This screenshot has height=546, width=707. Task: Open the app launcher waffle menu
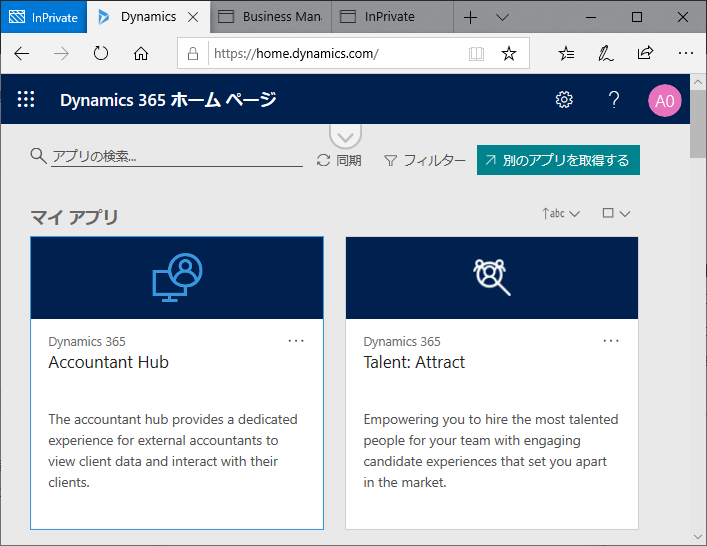click(26, 99)
